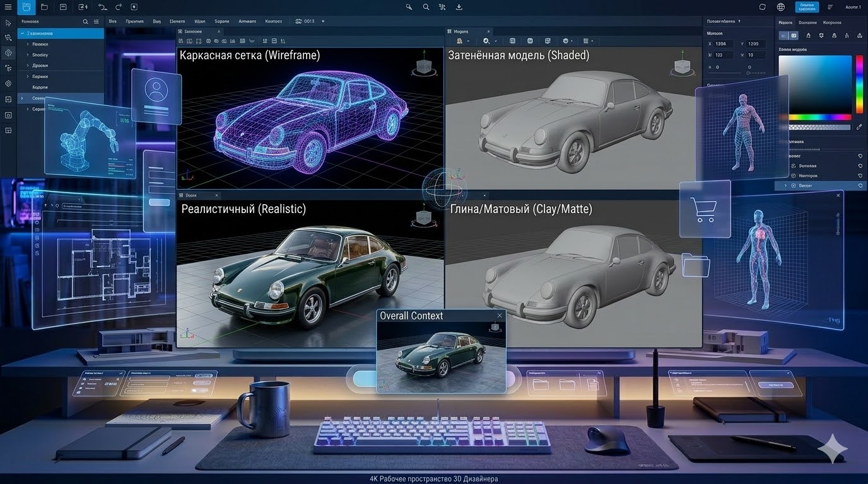Click the shopping cart floating panel icon
Viewport: 868px width, 484px height.
(705, 209)
